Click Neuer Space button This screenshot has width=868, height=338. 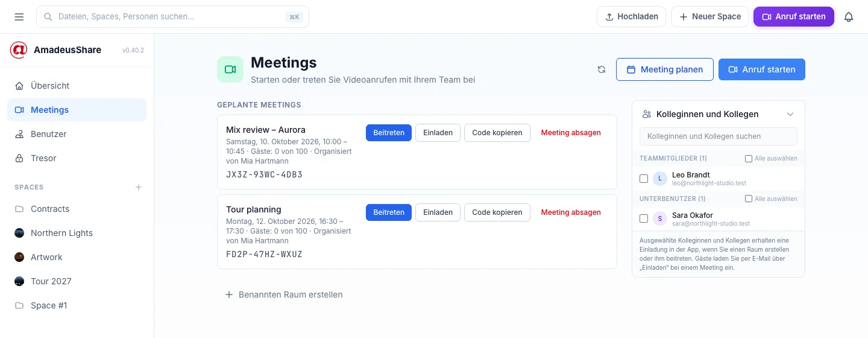click(709, 17)
